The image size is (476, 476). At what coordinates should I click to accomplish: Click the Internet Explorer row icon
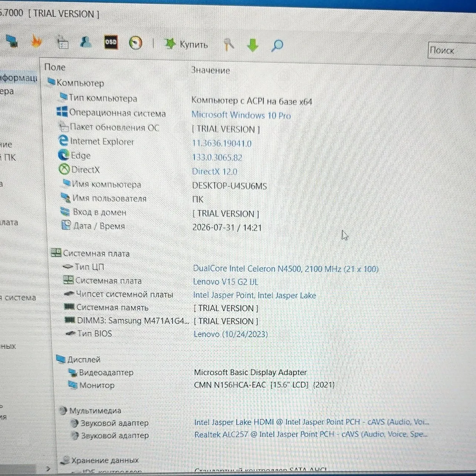[x=63, y=140]
